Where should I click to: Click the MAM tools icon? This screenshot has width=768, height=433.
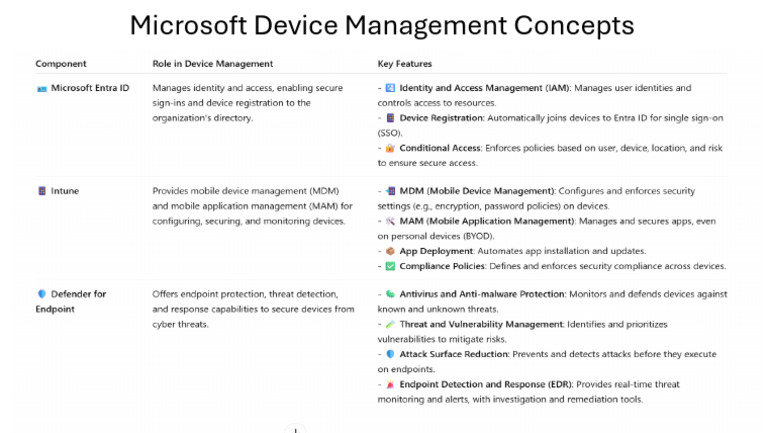(390, 221)
